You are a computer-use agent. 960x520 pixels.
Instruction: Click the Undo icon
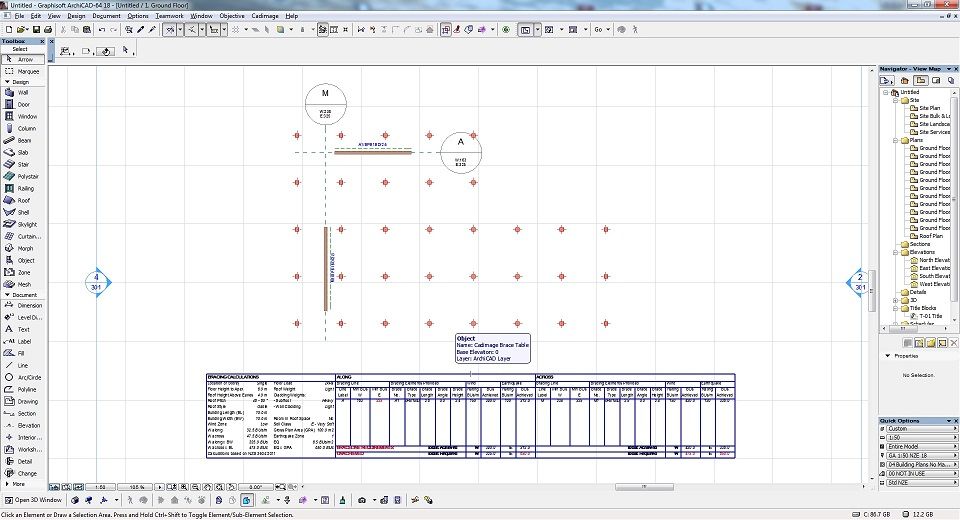tap(102, 29)
